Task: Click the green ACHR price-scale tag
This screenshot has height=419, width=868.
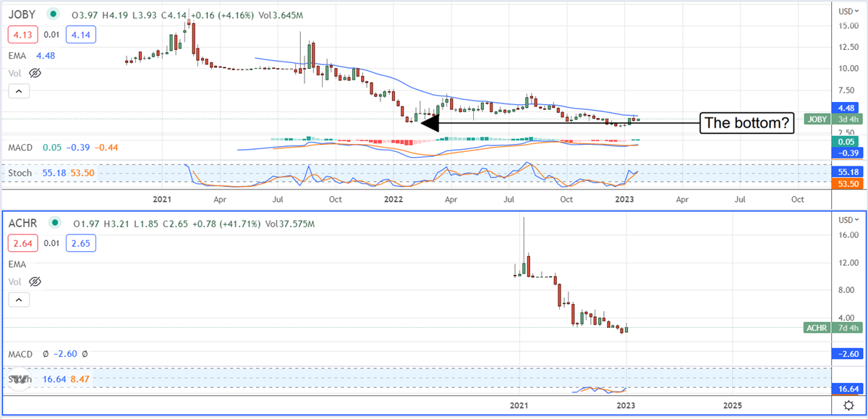Action: [819, 328]
